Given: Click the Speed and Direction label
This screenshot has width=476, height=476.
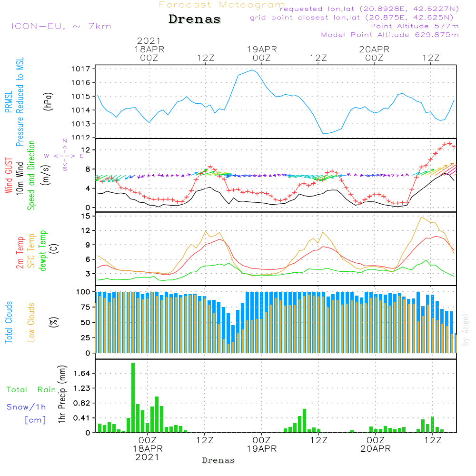Looking at the screenshot, I should (31, 175).
